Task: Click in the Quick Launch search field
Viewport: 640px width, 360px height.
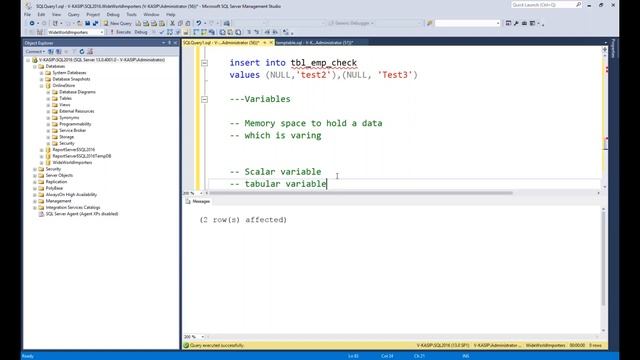Action: point(543,4)
